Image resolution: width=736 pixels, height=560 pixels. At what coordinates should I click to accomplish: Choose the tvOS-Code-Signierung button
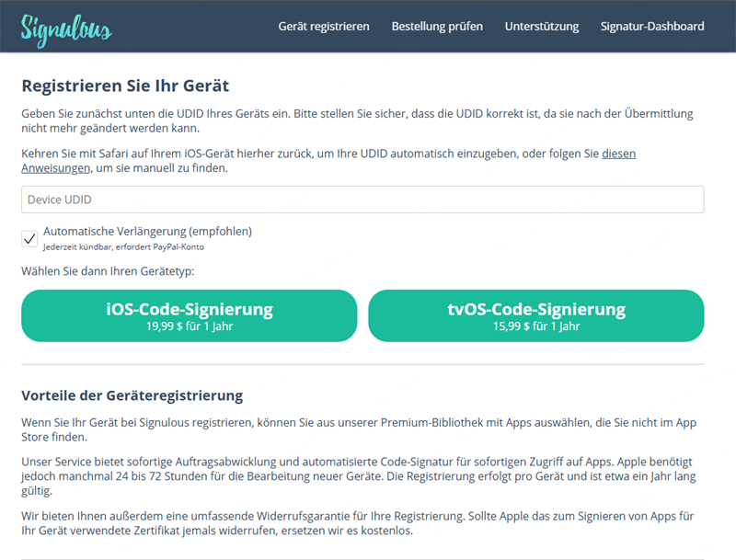coord(535,315)
